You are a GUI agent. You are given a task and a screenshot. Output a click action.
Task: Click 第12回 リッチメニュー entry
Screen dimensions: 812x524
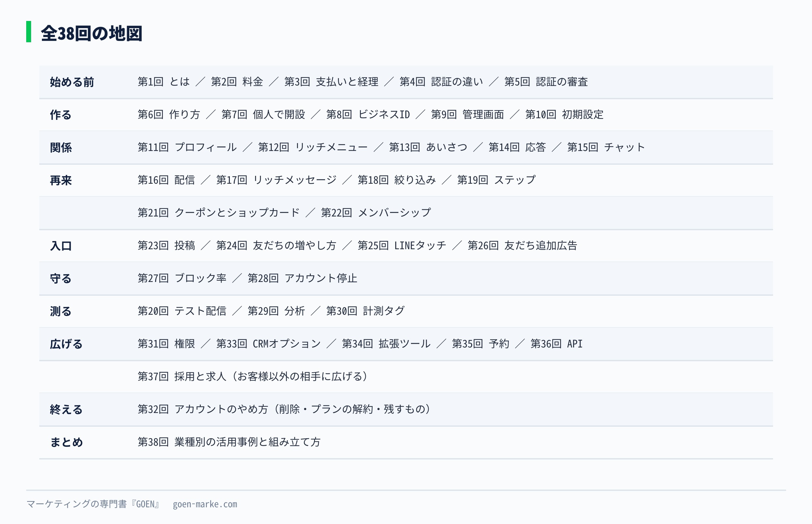coord(313,147)
